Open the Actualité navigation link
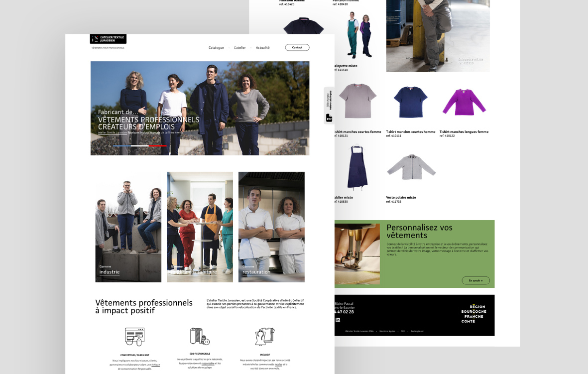This screenshot has height=374, width=588. [x=262, y=48]
